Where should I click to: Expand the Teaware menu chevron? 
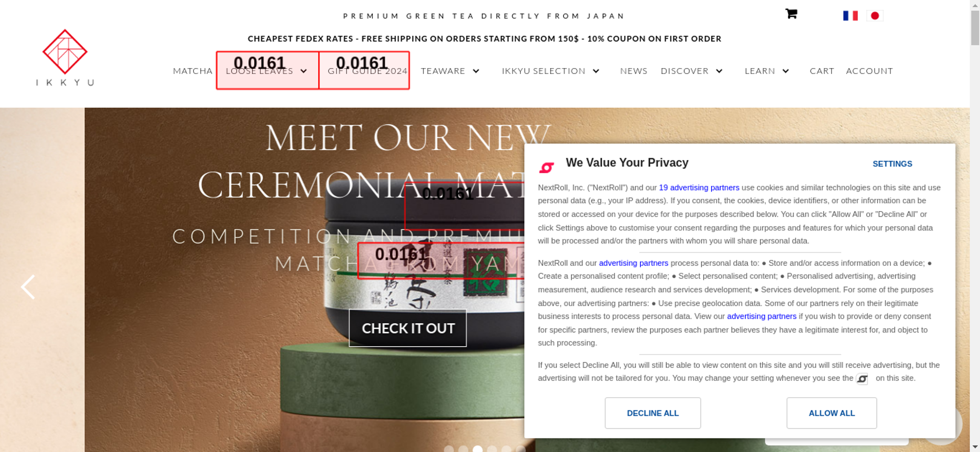[476, 71]
